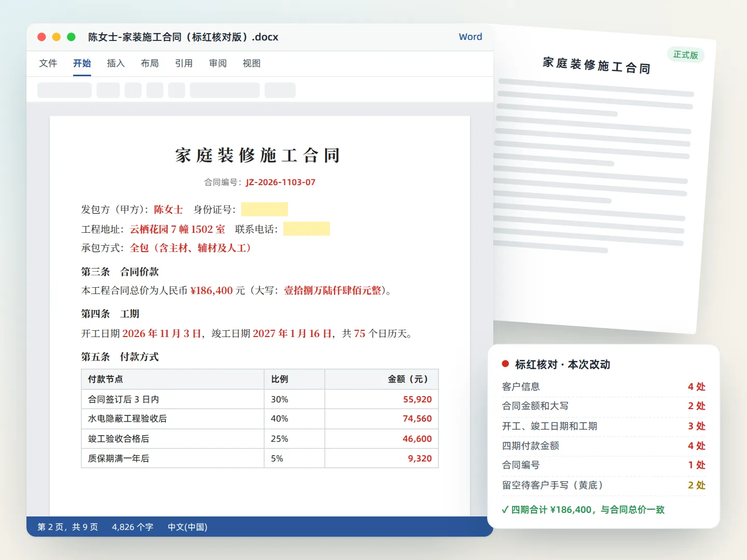The height and width of the screenshot is (560, 747).
Task: Select the 四期付款金额 row in the changes panel
Action: 604,446
